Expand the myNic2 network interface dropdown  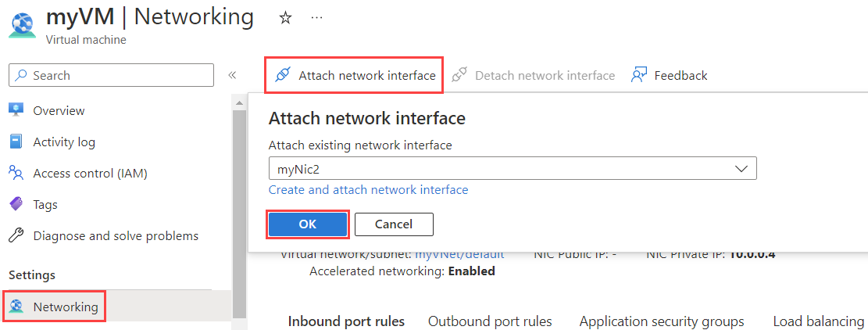[741, 168]
